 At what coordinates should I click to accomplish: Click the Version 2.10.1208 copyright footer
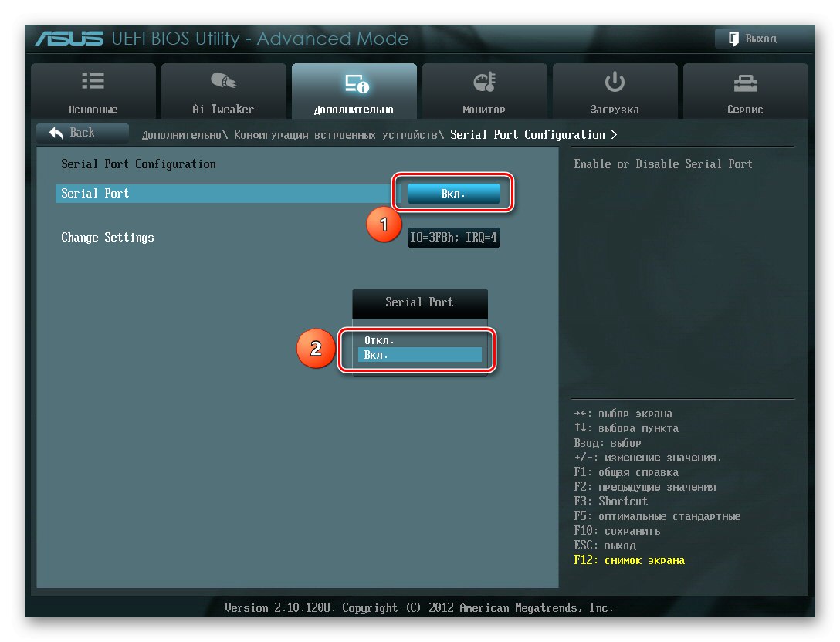(x=419, y=608)
